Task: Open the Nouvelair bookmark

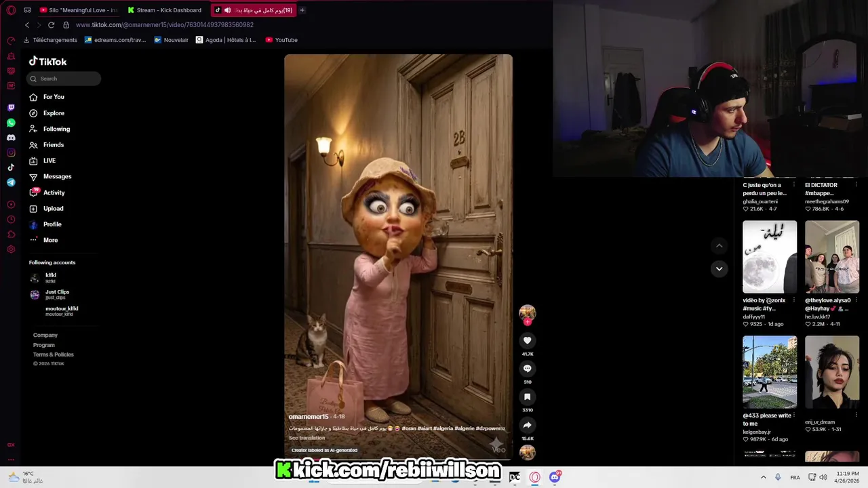Action: [x=171, y=40]
